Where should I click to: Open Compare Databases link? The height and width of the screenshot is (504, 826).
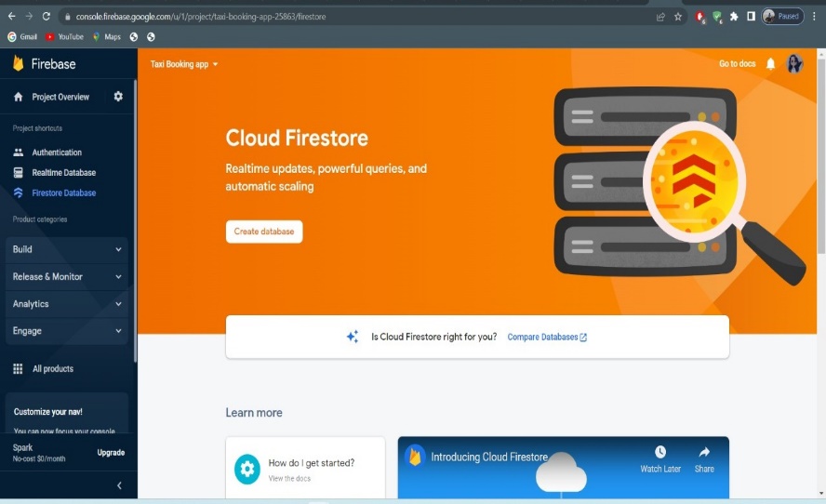point(547,337)
